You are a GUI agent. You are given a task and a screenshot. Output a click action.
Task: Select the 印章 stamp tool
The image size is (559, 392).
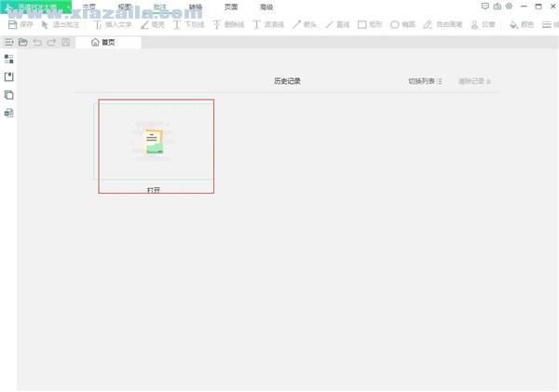pyautogui.click(x=483, y=24)
